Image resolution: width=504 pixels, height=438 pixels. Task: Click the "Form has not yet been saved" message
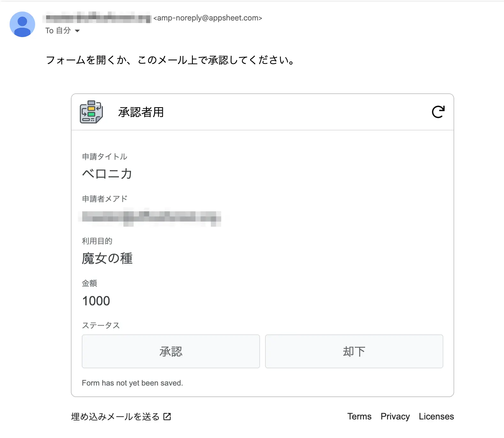[x=132, y=383]
